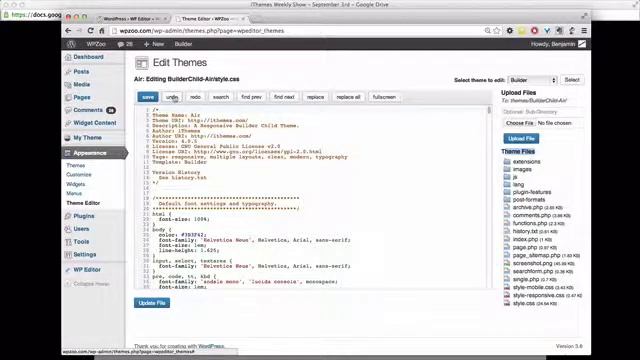Click the WordPress logo in admin bar
Screen dimensions: 640x360
pos(71,44)
